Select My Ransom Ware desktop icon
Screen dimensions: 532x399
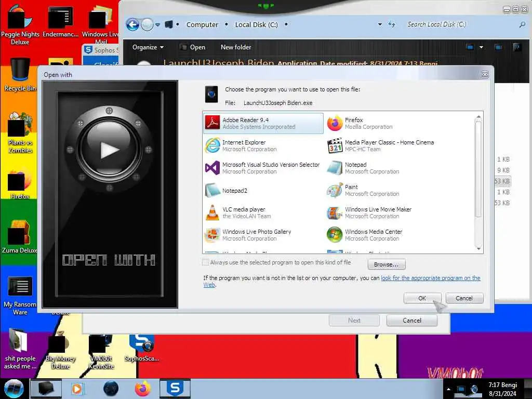pyautogui.click(x=20, y=296)
